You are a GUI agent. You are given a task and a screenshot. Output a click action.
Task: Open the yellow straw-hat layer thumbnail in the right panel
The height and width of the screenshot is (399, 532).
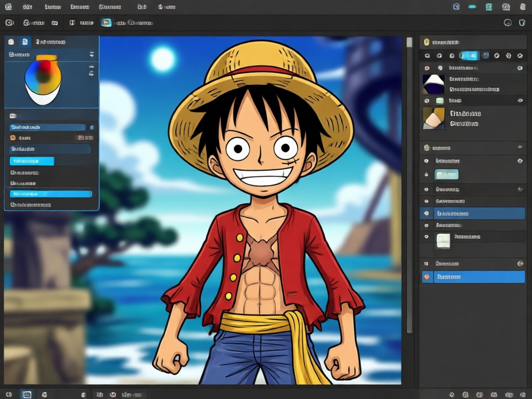click(x=434, y=118)
